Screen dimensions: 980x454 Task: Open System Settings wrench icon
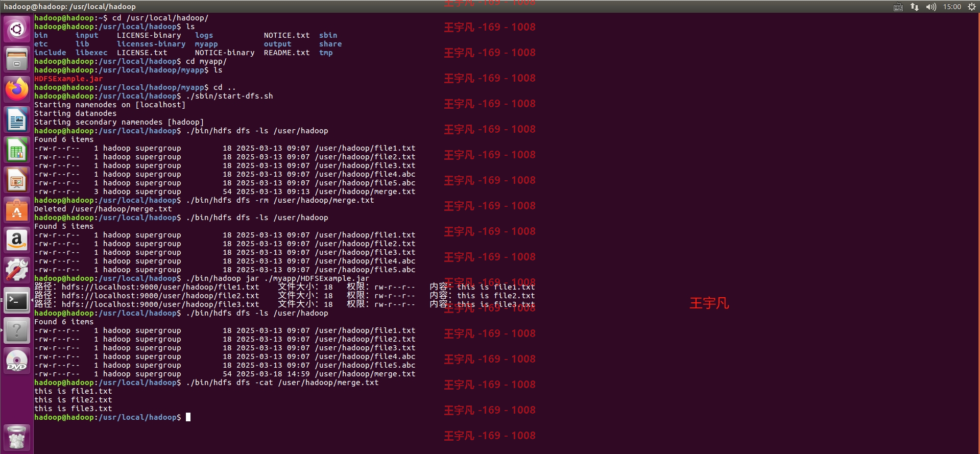[17, 270]
